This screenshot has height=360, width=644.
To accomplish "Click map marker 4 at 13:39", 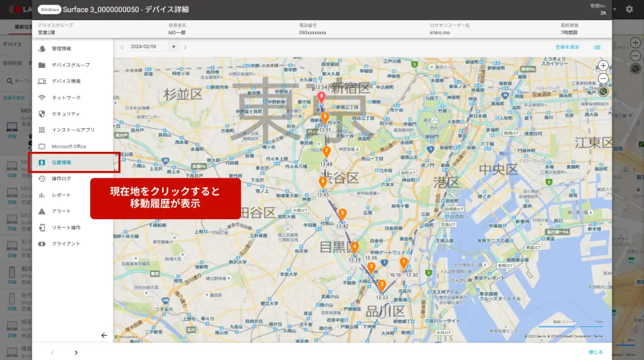I will point(354,247).
